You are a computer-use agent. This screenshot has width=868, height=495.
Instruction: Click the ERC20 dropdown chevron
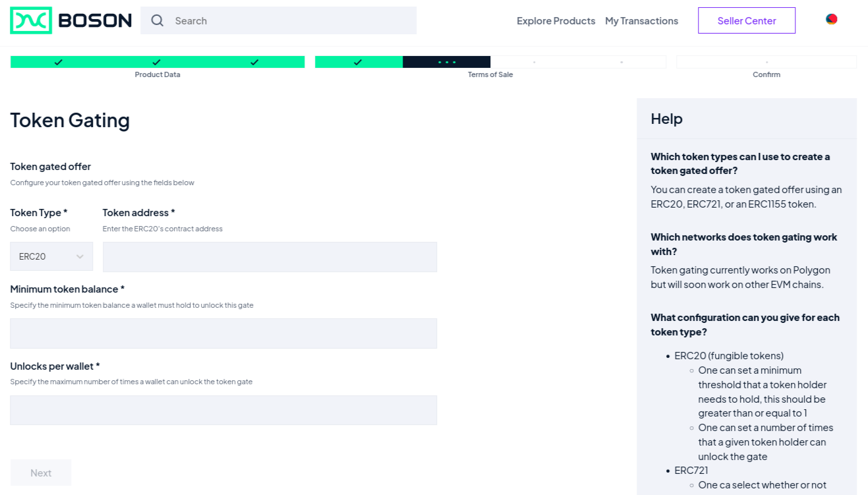[80, 256]
